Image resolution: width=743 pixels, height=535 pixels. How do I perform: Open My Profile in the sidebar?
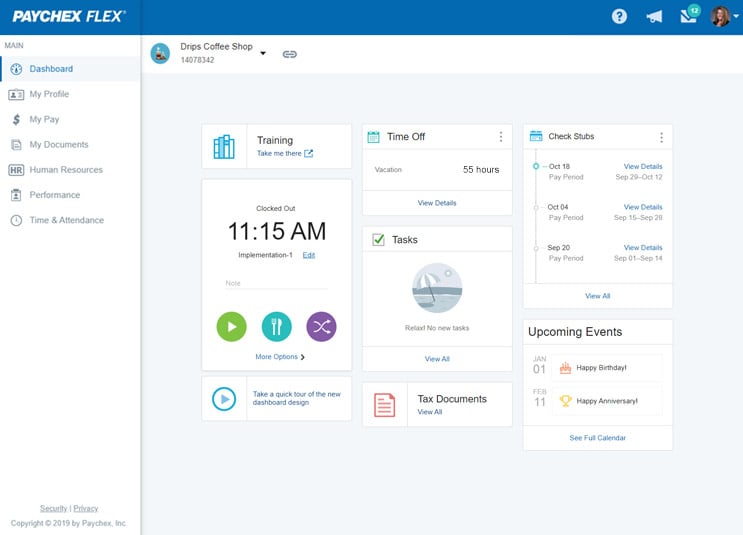click(70, 94)
